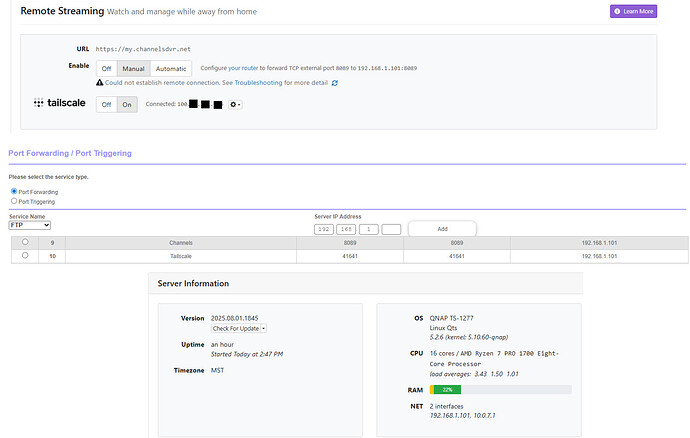Select the Port Triggering radio button
The image size is (690, 438).
click(x=13, y=201)
